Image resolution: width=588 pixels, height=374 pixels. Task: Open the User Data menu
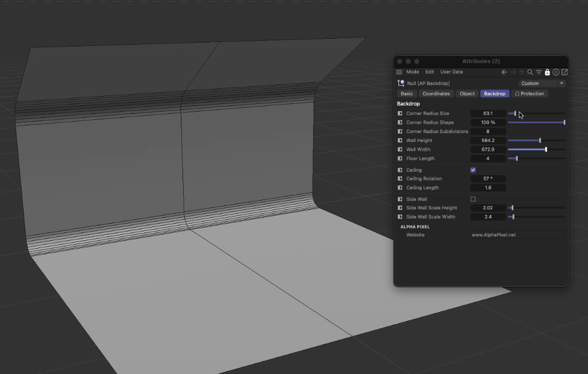pyautogui.click(x=451, y=72)
